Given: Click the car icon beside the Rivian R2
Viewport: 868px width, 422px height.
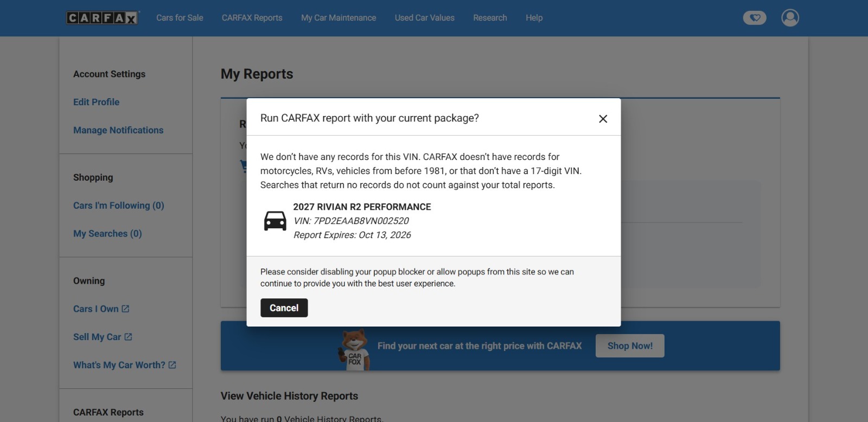Looking at the screenshot, I should [275, 221].
